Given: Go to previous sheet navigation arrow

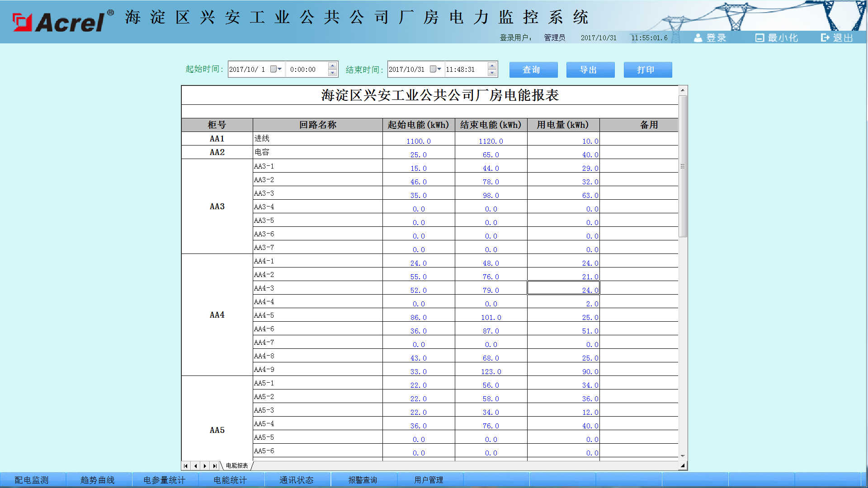Looking at the screenshot, I should (x=195, y=466).
